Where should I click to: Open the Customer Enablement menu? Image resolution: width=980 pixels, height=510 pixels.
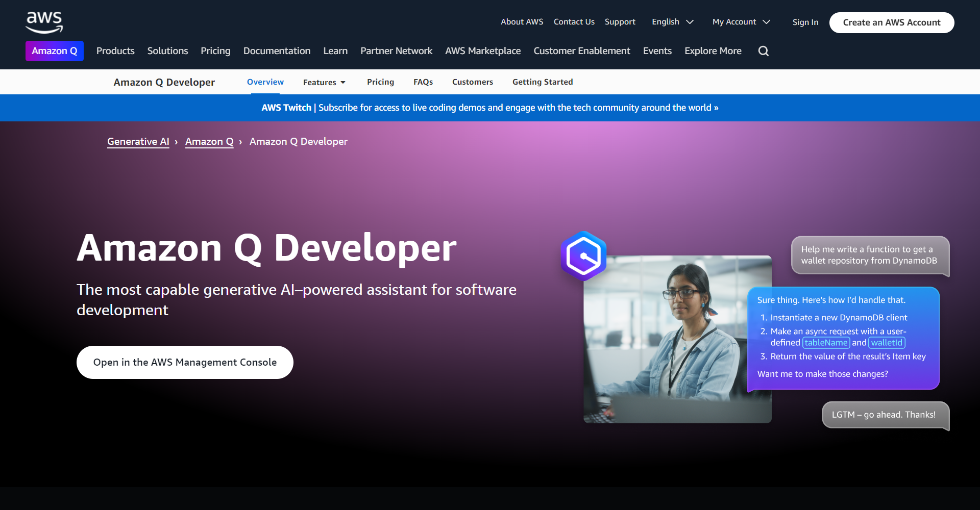tap(582, 51)
